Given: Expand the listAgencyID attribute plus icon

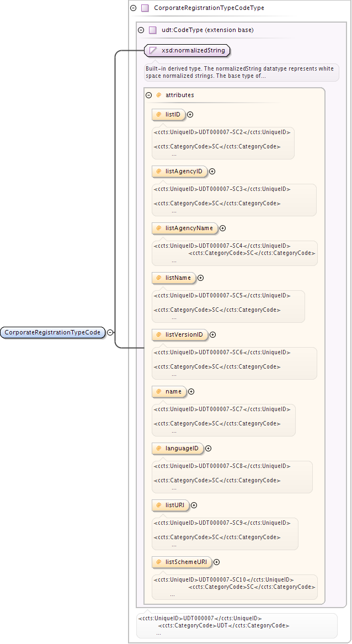Looking at the screenshot, I should pos(212,172).
